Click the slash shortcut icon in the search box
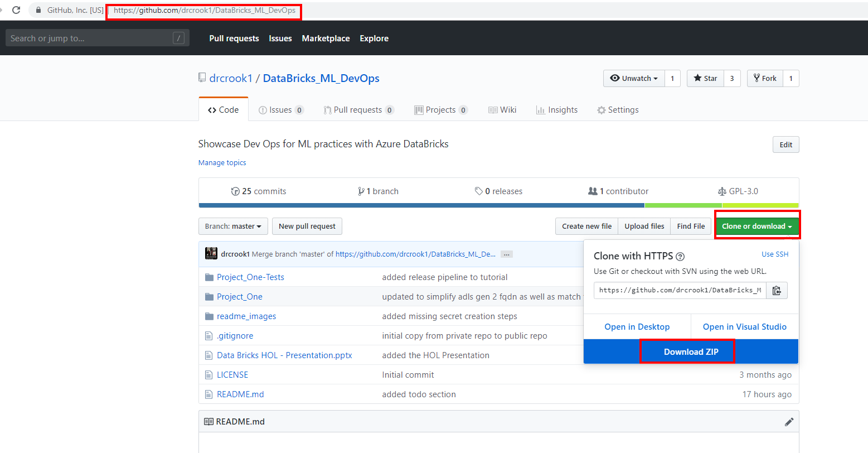This screenshot has width=868, height=453. click(x=178, y=38)
